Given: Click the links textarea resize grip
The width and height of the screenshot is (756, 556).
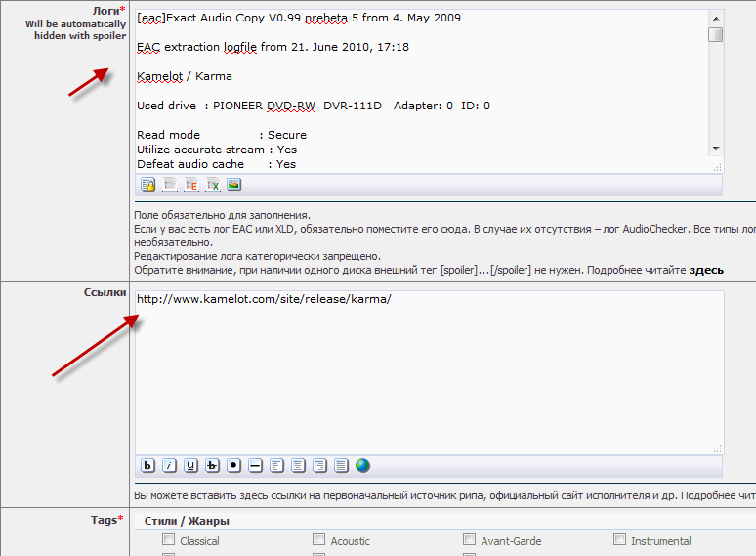Looking at the screenshot, I should tap(718, 449).
